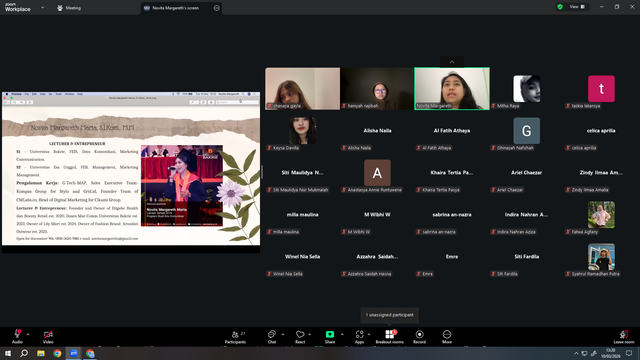This screenshot has width=640, height=360.
Task: Open the Chat panel
Action: 271,337
